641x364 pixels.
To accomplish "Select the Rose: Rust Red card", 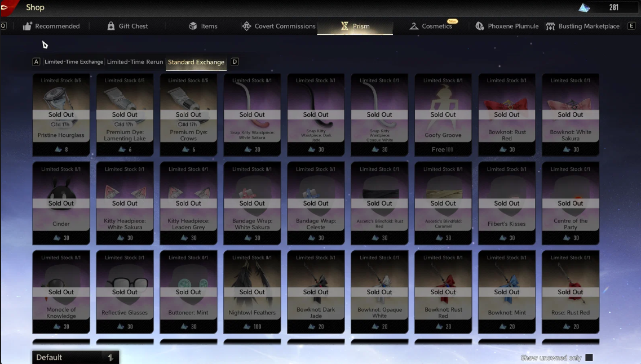I will point(571,292).
